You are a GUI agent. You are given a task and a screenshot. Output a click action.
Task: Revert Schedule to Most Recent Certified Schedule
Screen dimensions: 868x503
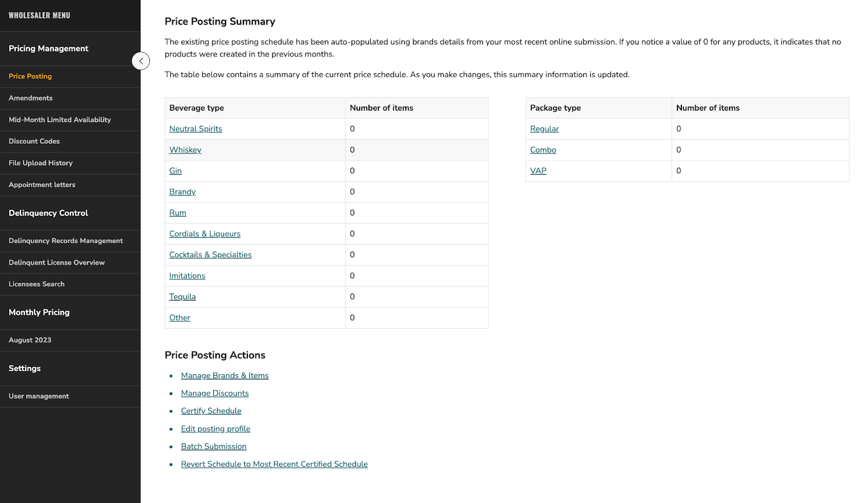[x=274, y=464]
